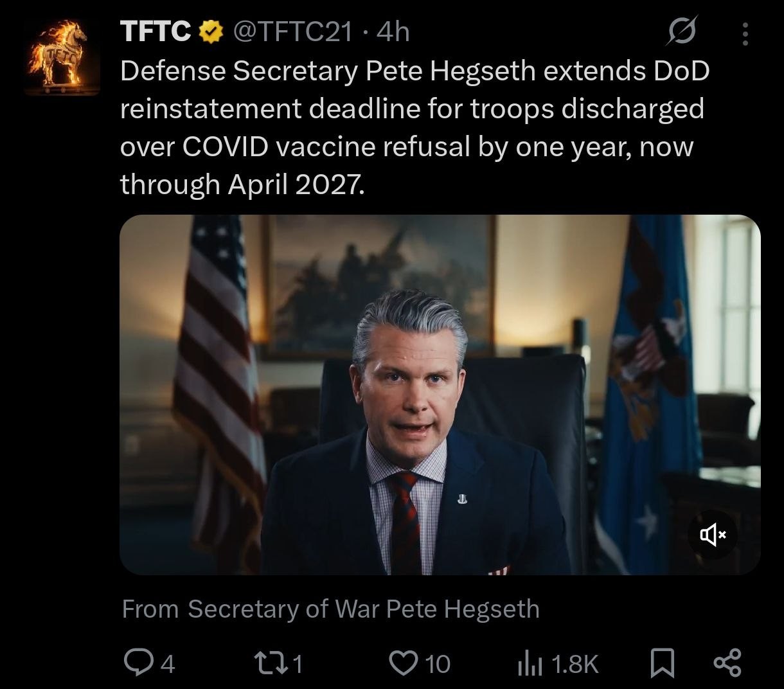This screenshot has width=784, height=689.
Task: Open the TFTC flaming horse profile avatar
Action: tap(62, 58)
